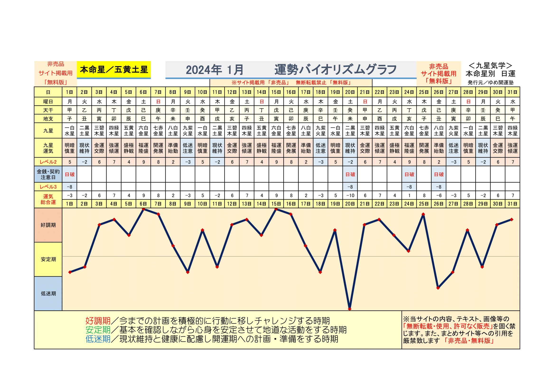555x392 pixels.
Task: Click the lowest graph point at 20日
Action: [350, 309]
